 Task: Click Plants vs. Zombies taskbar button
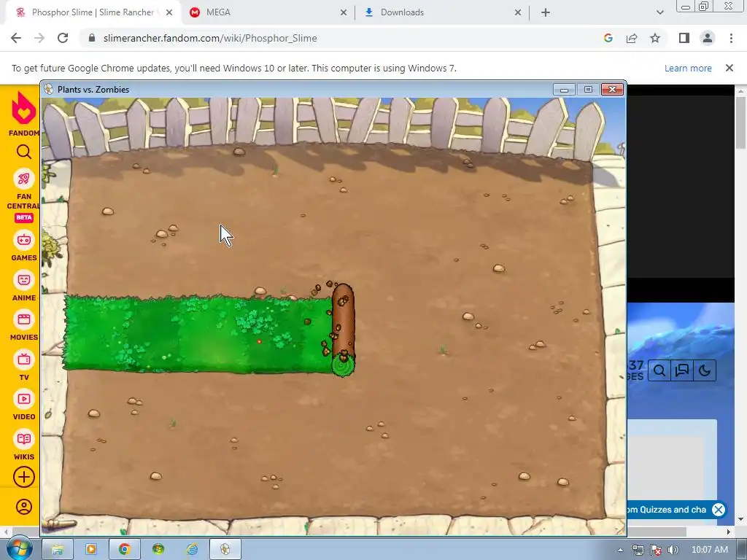[225, 549]
